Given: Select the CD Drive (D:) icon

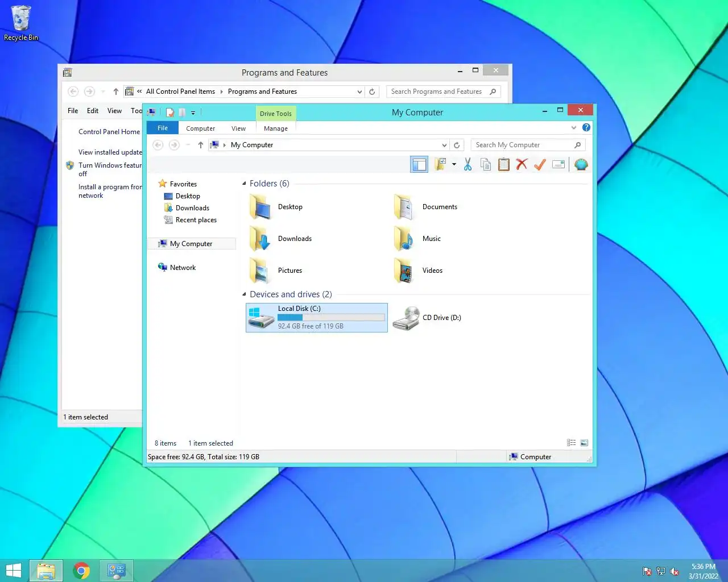Looking at the screenshot, I should click(406, 318).
